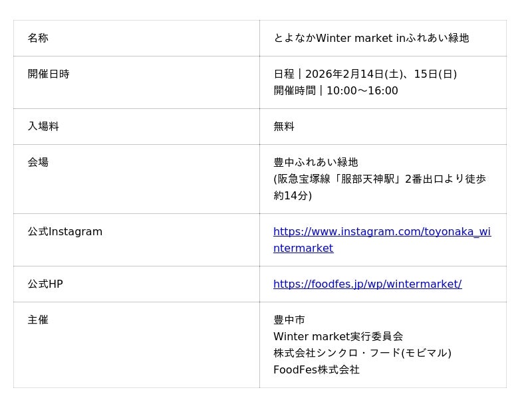Click the 約14分 walking time text
This screenshot has height=408, width=532.
[293, 196]
